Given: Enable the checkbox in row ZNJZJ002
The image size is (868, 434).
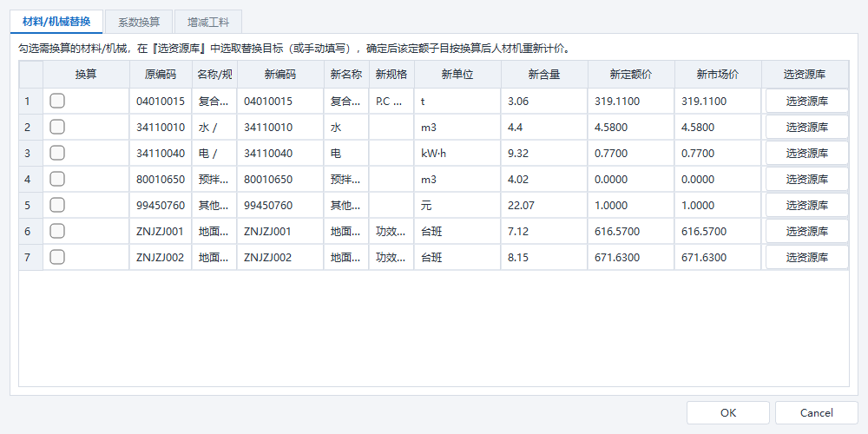Looking at the screenshot, I should click(x=57, y=257).
